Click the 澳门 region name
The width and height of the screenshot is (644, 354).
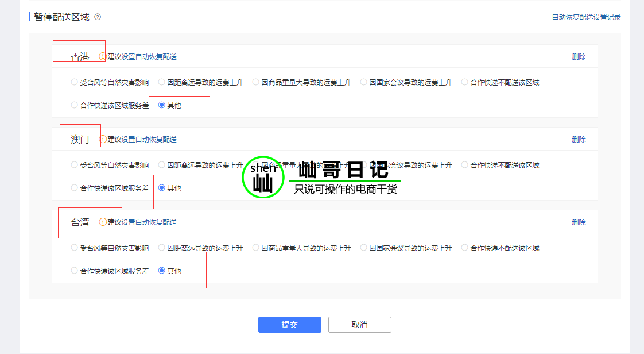point(80,140)
